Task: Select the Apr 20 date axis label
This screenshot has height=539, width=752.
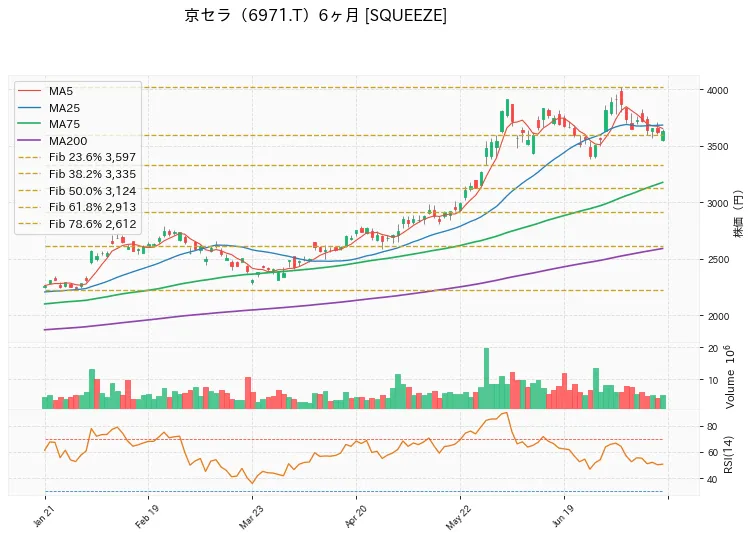Action: (354, 516)
